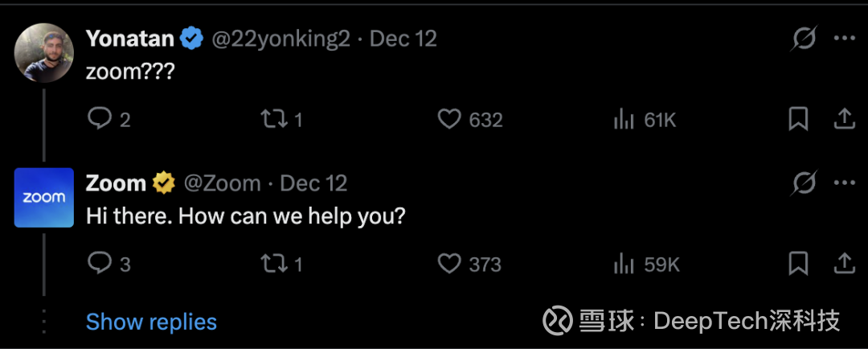View analytics for Yonatan's 61K views
Image resolution: width=868 pixels, height=349 pixels.
click(624, 120)
